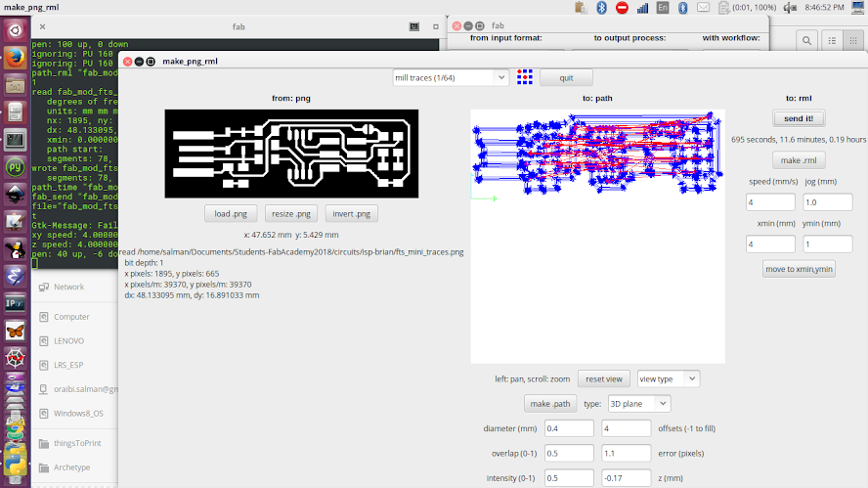This screenshot has height=488, width=868.
Task: Click the send it! button
Action: pyautogui.click(x=799, y=118)
